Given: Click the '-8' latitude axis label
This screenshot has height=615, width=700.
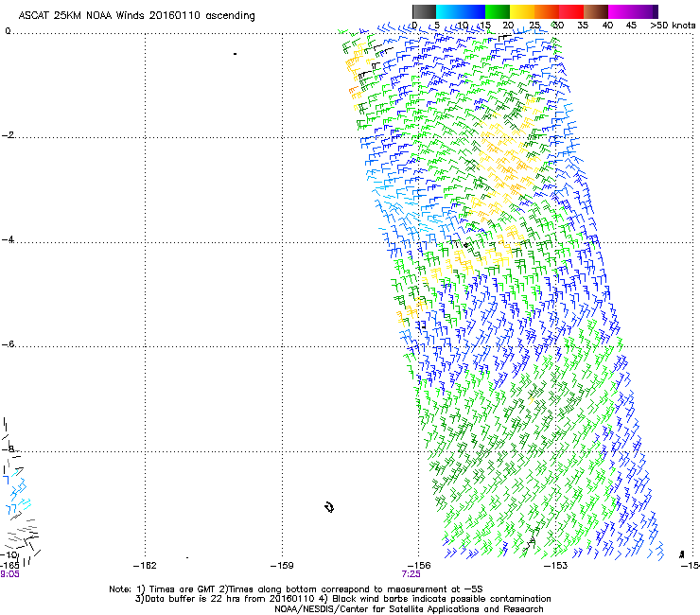Looking at the screenshot, I should click(8, 448).
